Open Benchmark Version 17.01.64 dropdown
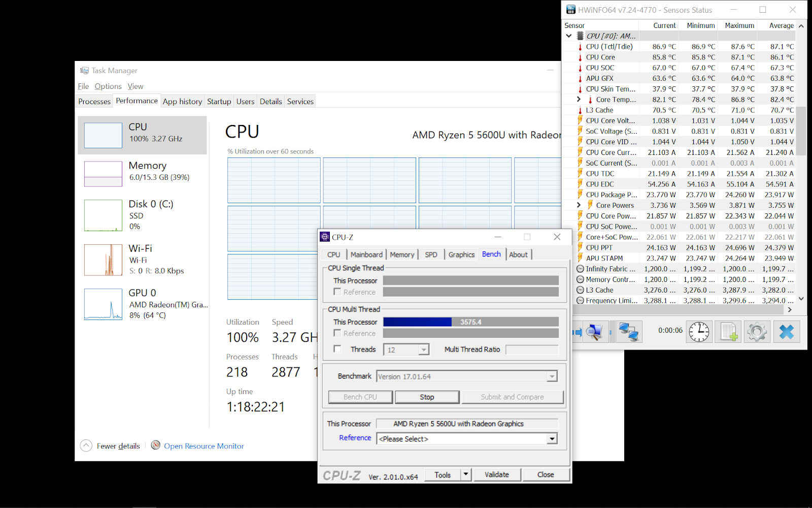 click(x=467, y=376)
